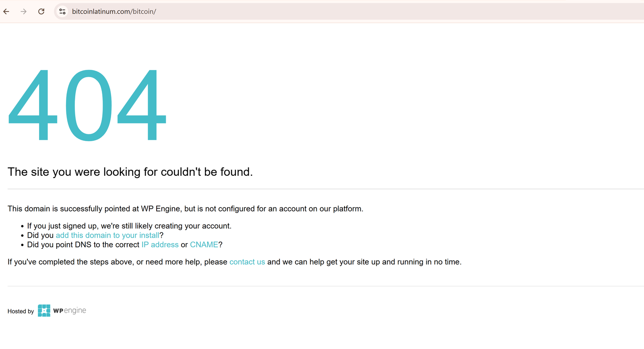The height and width of the screenshot is (349, 644).
Task: Click the "Hosted by" footer label
Action: 21,311
